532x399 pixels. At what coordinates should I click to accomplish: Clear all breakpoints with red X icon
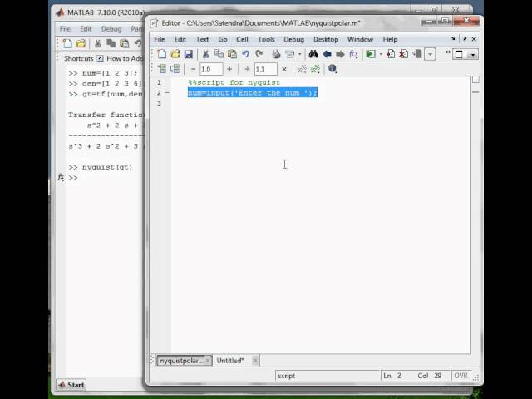(403, 54)
